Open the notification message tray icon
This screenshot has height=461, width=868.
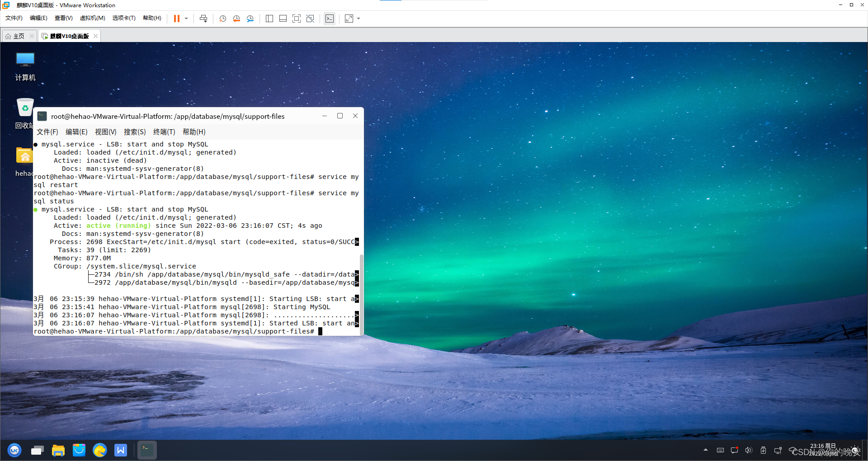(735, 450)
